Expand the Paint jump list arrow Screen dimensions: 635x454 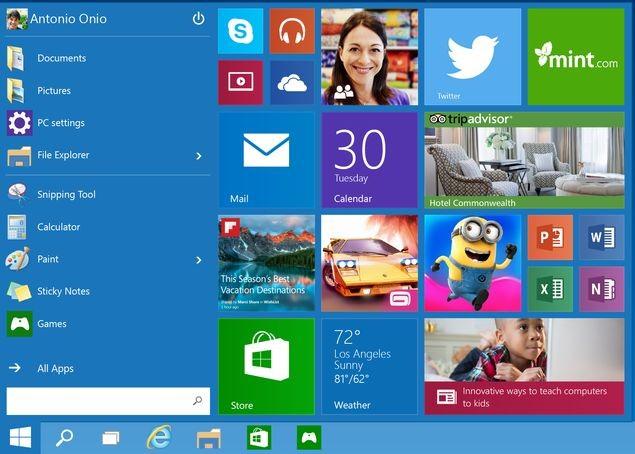(x=198, y=260)
